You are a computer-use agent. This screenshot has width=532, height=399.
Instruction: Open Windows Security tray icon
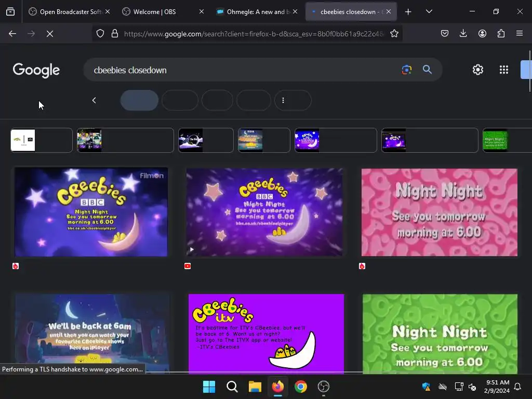click(x=426, y=387)
